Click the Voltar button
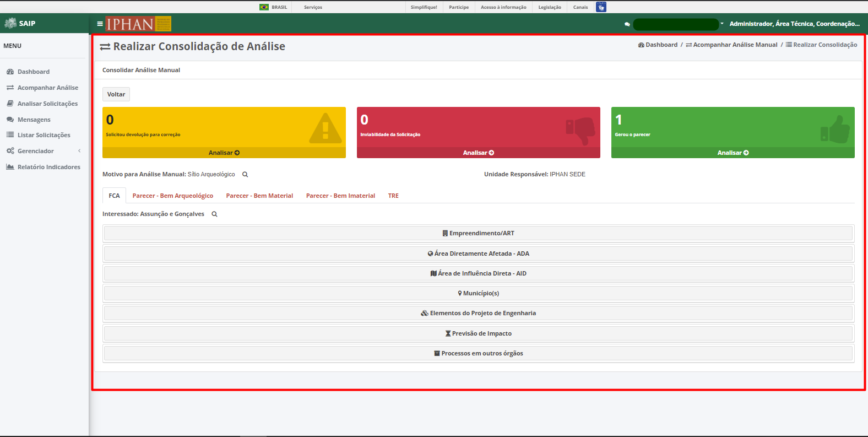Screen dimensions: 868x437 tap(116, 94)
